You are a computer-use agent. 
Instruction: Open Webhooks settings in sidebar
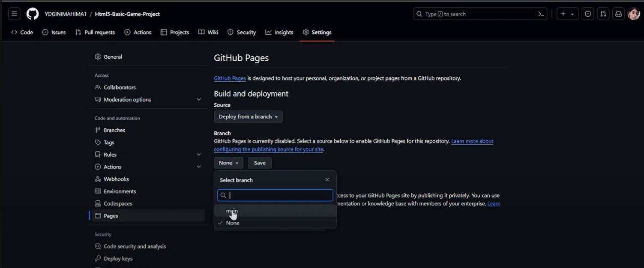pyautogui.click(x=116, y=179)
